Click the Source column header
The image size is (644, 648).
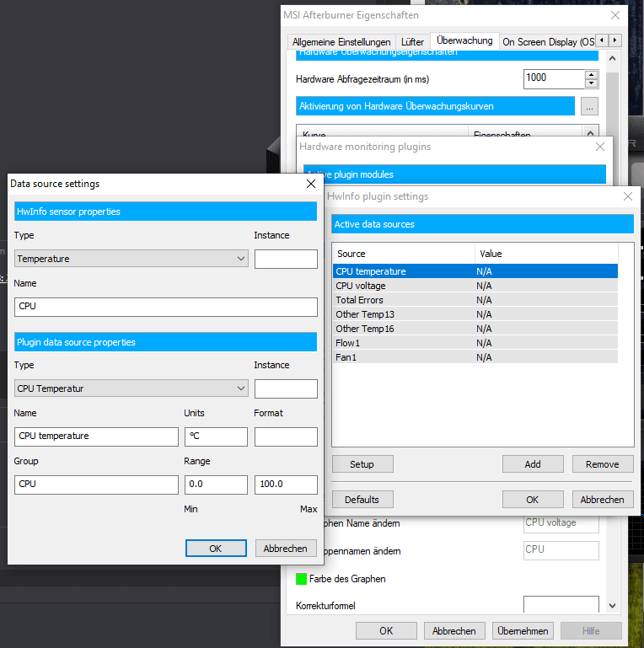tap(404, 254)
